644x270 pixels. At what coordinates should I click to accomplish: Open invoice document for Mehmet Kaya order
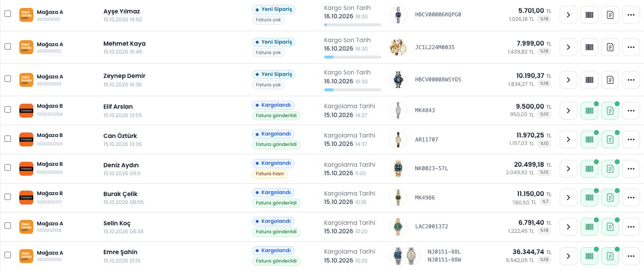click(610, 47)
